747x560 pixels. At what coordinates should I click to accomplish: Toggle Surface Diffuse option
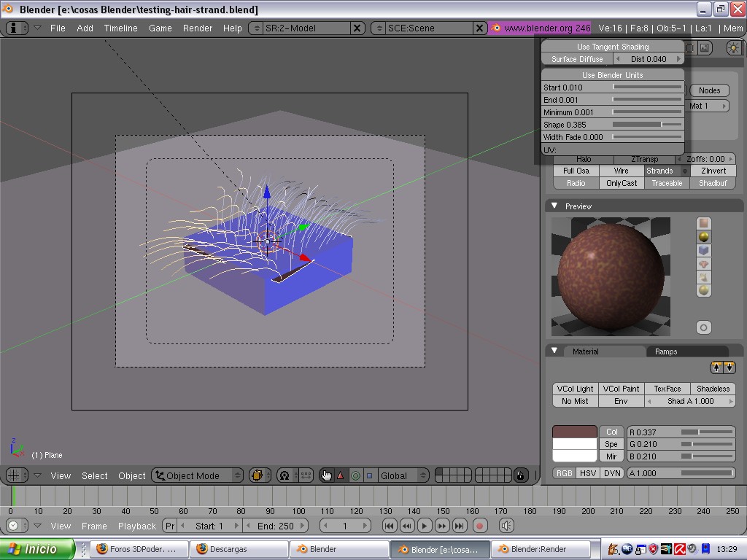pyautogui.click(x=577, y=59)
